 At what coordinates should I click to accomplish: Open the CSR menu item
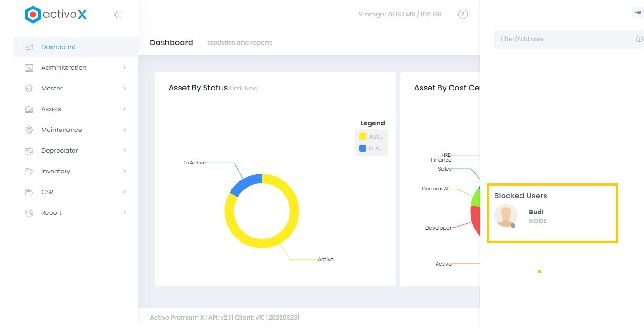tap(47, 192)
